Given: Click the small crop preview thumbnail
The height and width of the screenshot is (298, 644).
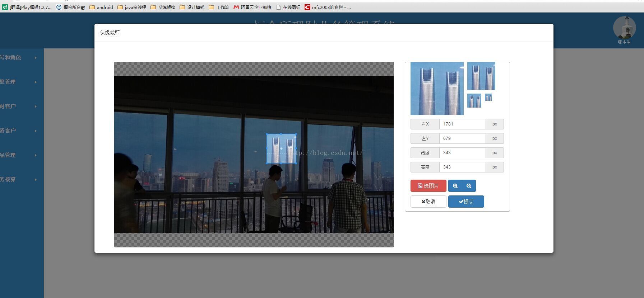Looking at the screenshot, I should coord(474,101).
